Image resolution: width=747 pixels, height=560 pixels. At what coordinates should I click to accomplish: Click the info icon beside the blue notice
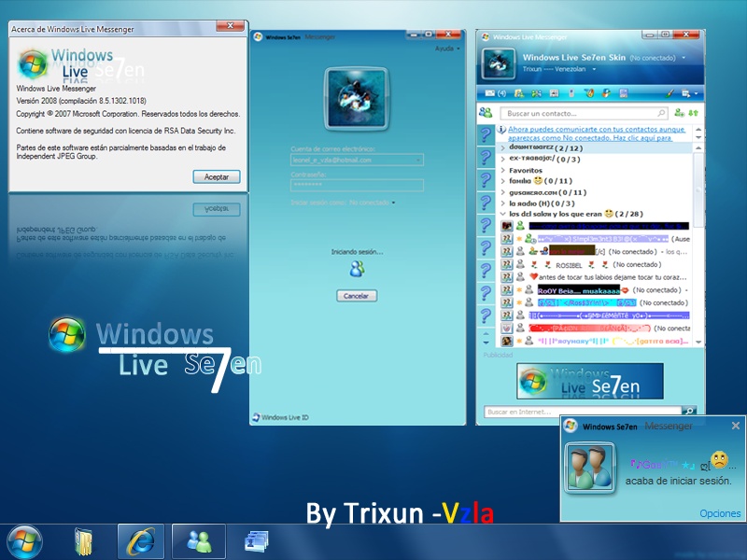(501, 129)
